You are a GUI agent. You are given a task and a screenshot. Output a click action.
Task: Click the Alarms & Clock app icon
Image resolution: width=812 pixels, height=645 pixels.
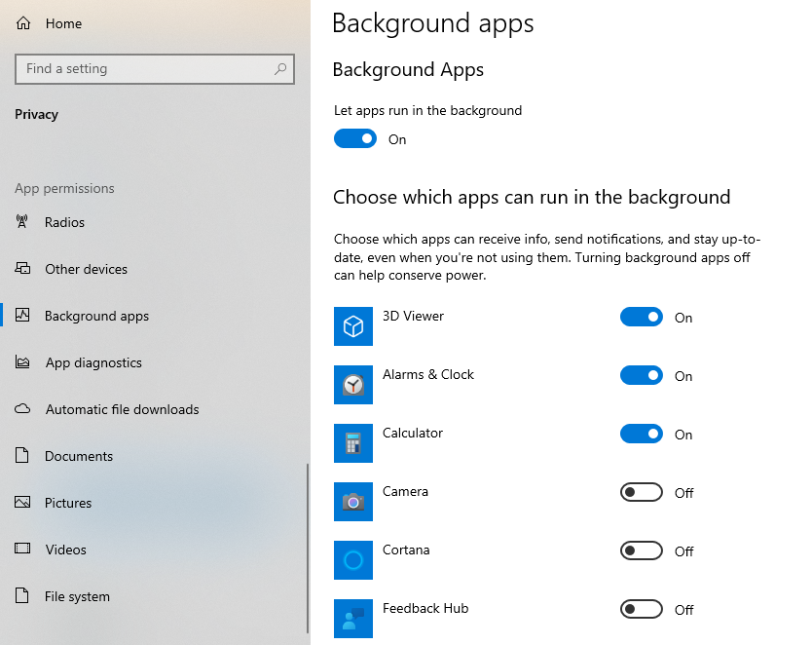click(x=353, y=385)
